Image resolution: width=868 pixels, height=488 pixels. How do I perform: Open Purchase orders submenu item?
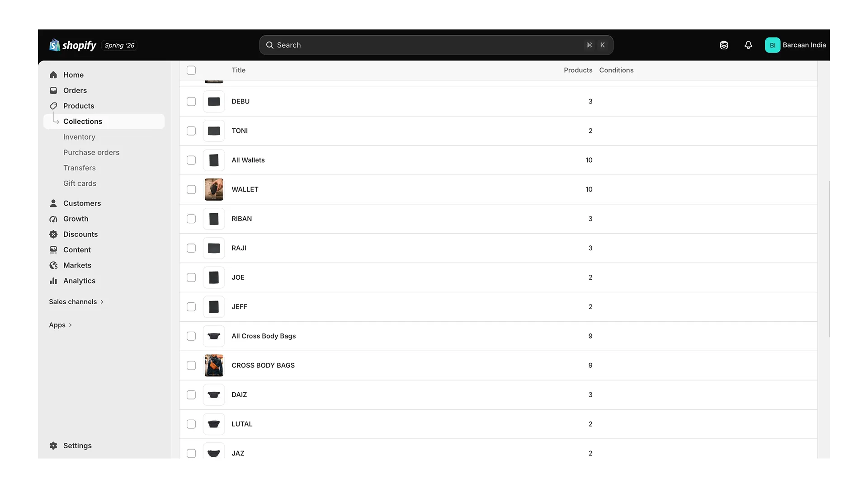(x=91, y=152)
